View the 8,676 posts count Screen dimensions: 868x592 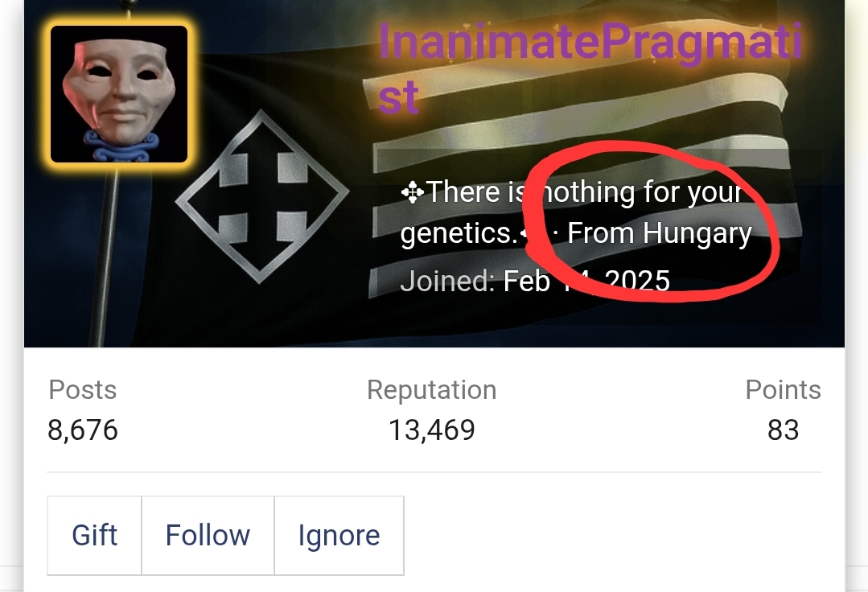tap(83, 430)
